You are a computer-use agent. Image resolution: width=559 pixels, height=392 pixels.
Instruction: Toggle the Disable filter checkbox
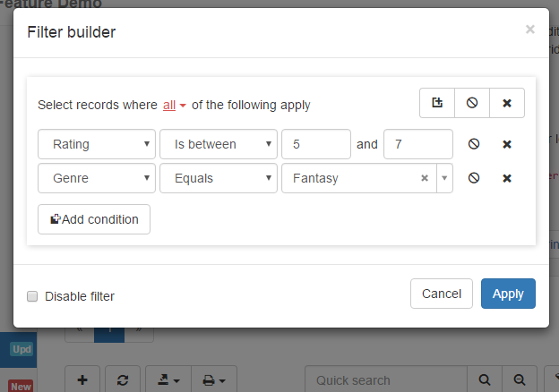(x=32, y=296)
